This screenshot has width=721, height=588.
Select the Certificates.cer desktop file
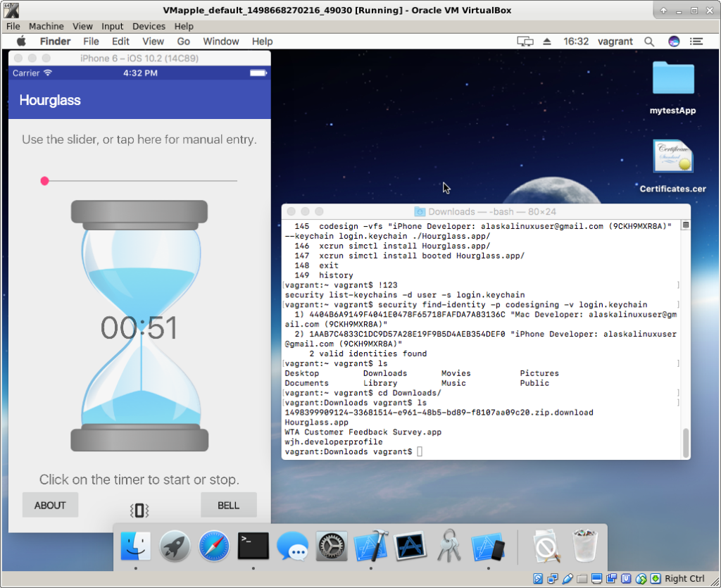coord(672,157)
